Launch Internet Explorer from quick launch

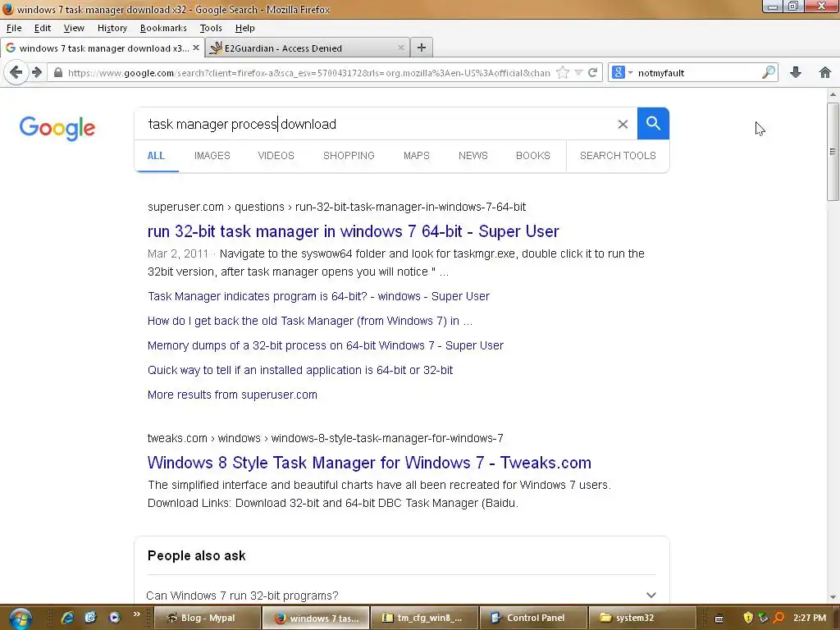[67, 618]
